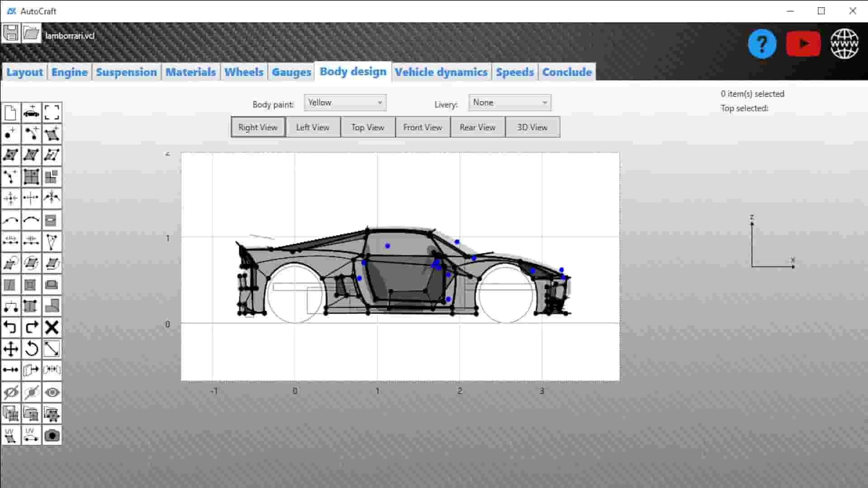
Task: Click the YouTube help link
Action: (803, 43)
